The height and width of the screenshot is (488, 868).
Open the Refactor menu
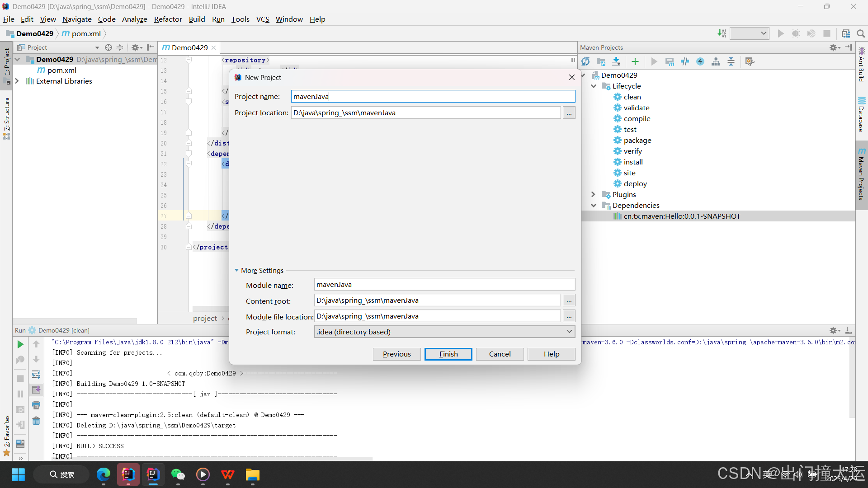tap(168, 19)
